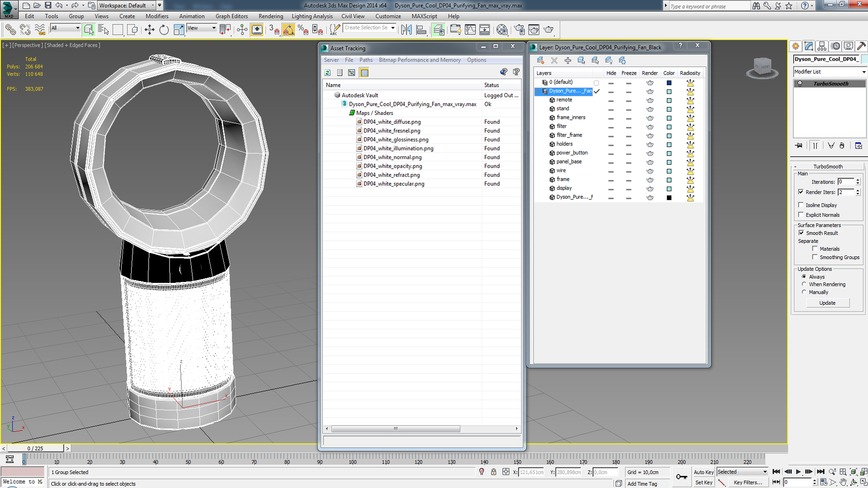Image resolution: width=868 pixels, height=488 pixels.
Task: Open the Rendering menu
Action: coord(270,16)
